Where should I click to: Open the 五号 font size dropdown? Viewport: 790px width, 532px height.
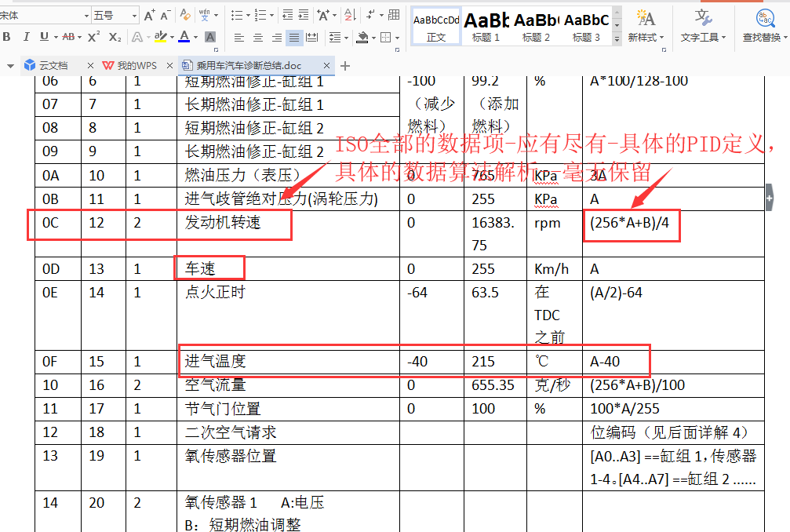coord(133,14)
